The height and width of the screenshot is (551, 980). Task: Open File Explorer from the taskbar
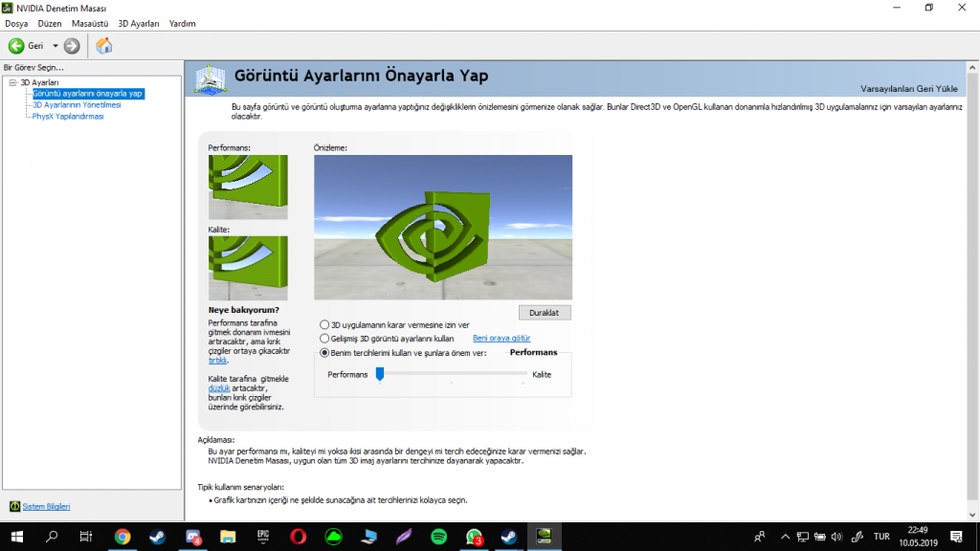pyautogui.click(x=228, y=537)
